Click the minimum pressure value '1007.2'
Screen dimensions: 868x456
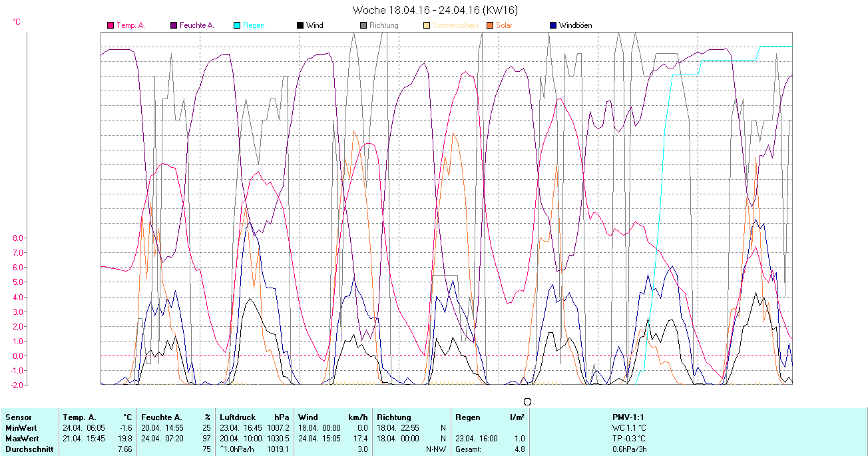(x=278, y=428)
